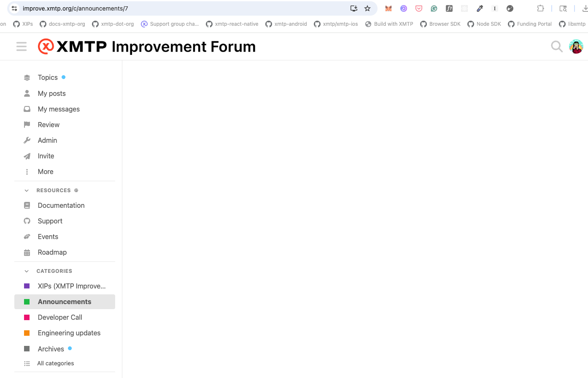View All categories list
Image resolution: width=588 pixels, height=378 pixels.
click(55, 364)
